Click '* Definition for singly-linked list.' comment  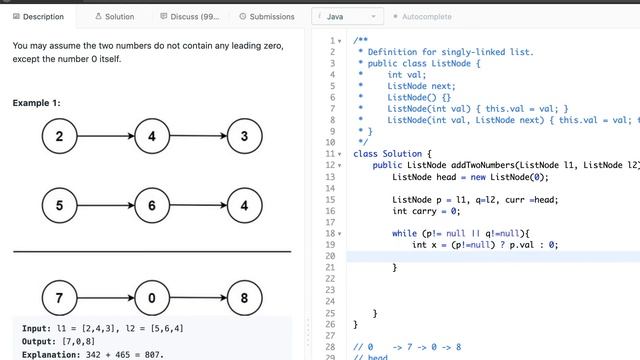pos(446,52)
